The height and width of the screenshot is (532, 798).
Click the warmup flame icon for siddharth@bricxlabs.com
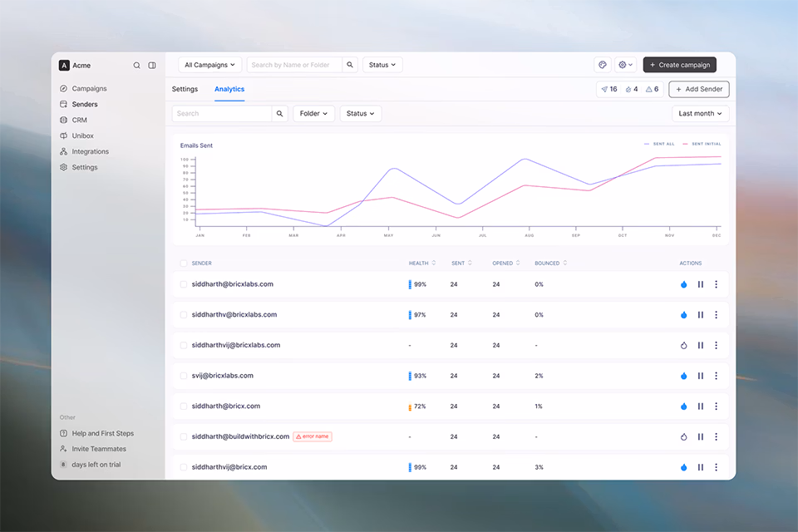click(683, 284)
